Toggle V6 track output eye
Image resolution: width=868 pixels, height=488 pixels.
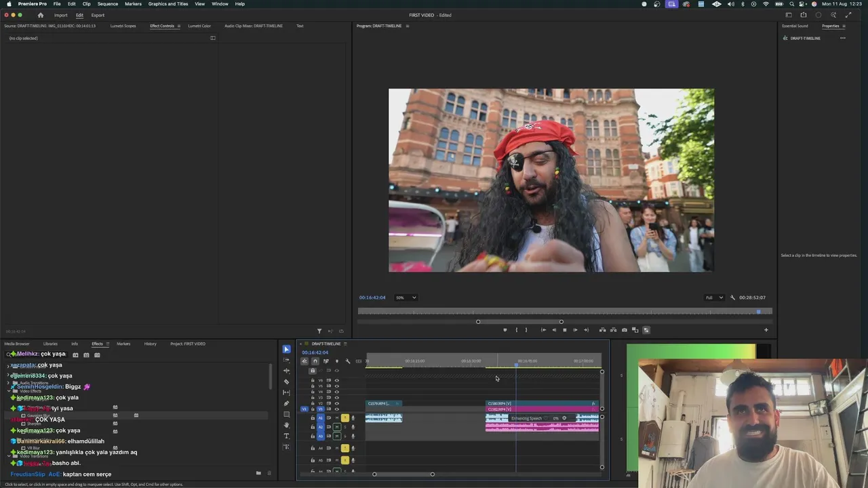336,380
